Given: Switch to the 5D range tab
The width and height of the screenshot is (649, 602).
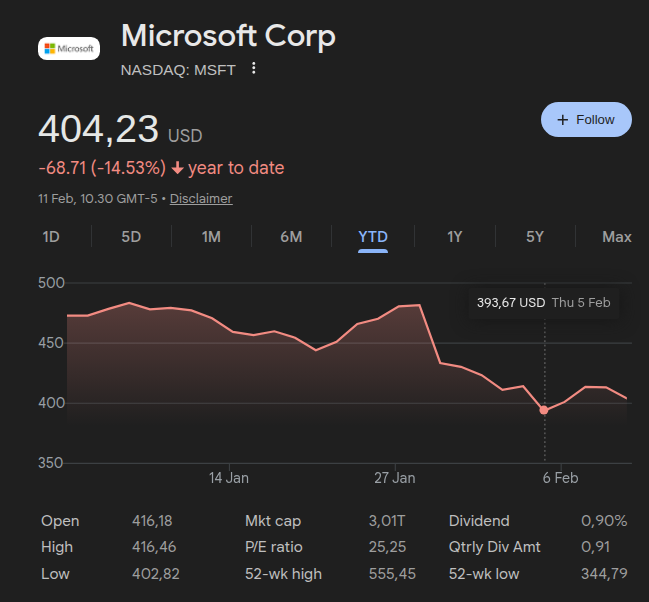Looking at the screenshot, I should point(131,237).
